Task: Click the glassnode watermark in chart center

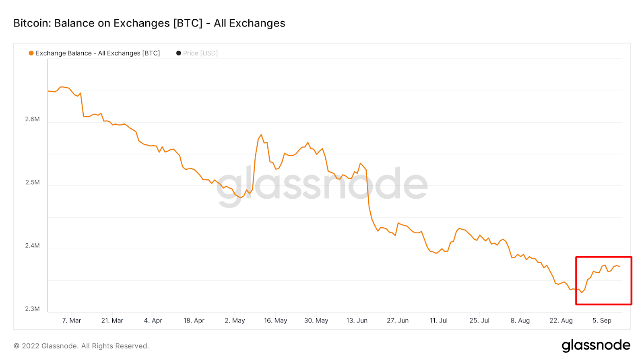Action: coord(322,185)
